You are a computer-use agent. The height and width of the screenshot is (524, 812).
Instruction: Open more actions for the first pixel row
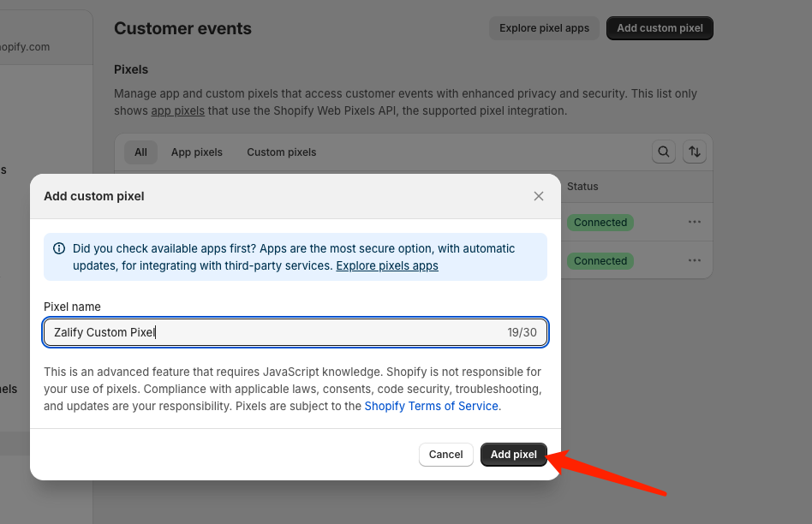(695, 222)
